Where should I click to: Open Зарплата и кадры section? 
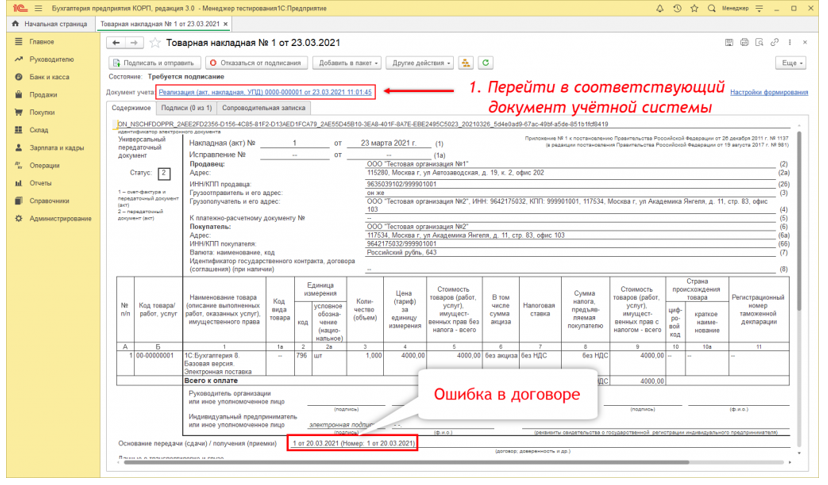pyautogui.click(x=57, y=148)
